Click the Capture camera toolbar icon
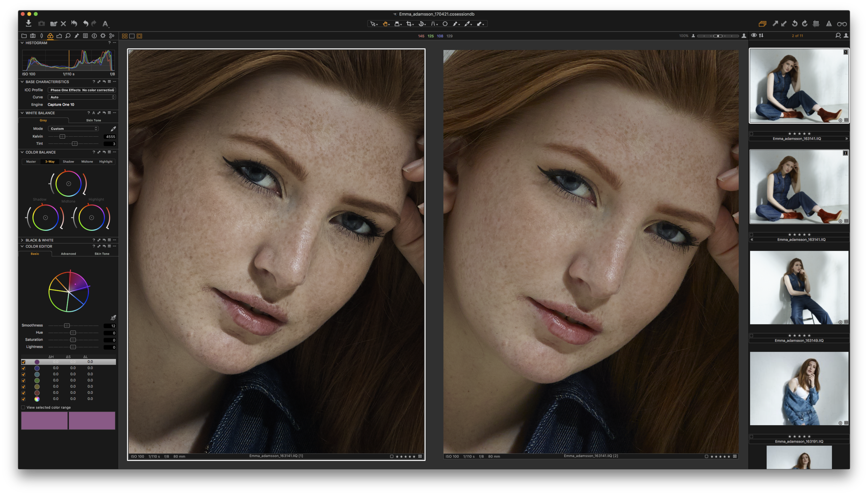 [42, 24]
